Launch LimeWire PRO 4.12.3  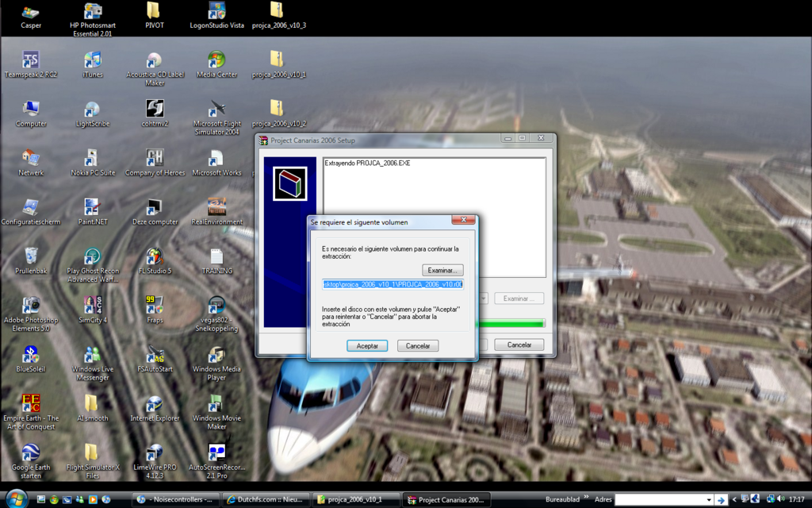[x=155, y=461]
